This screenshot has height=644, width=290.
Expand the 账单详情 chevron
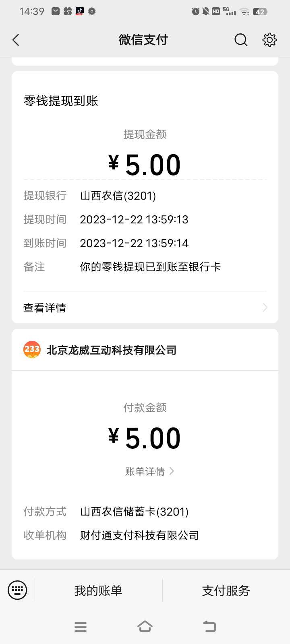[x=172, y=471]
